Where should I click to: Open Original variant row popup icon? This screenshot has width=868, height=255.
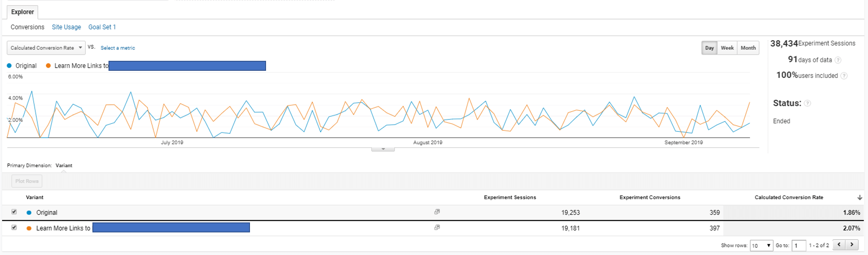pyautogui.click(x=437, y=212)
